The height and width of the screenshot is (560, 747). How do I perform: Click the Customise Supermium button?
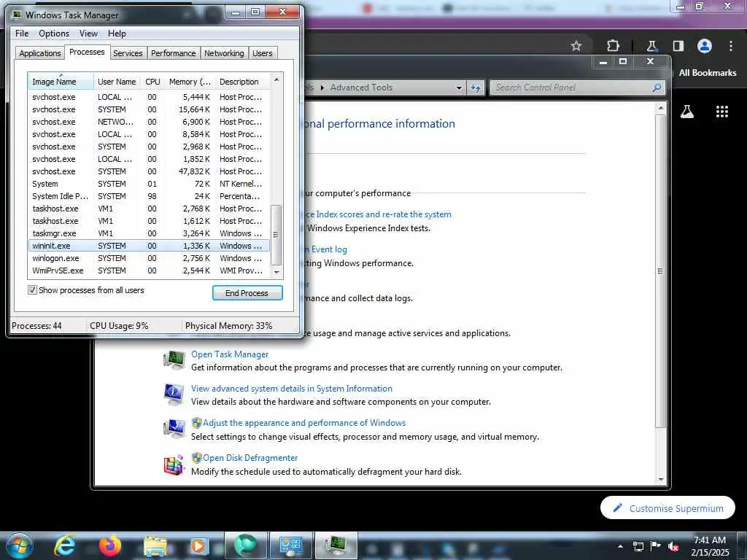pyautogui.click(x=667, y=508)
